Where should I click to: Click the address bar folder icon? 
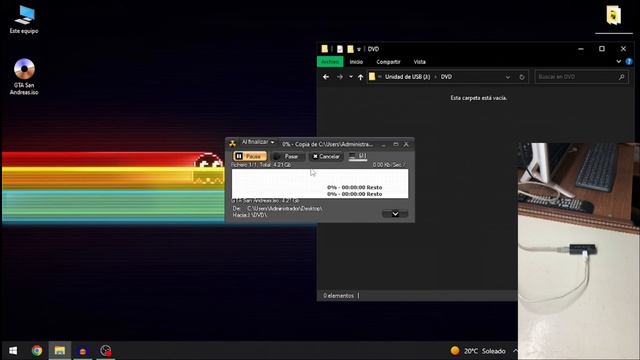[372, 77]
